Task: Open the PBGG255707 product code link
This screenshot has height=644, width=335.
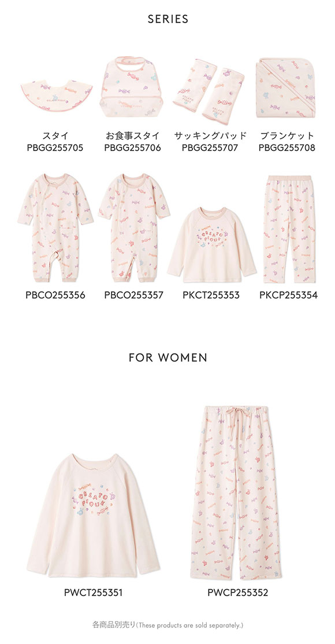Action: 210,148
